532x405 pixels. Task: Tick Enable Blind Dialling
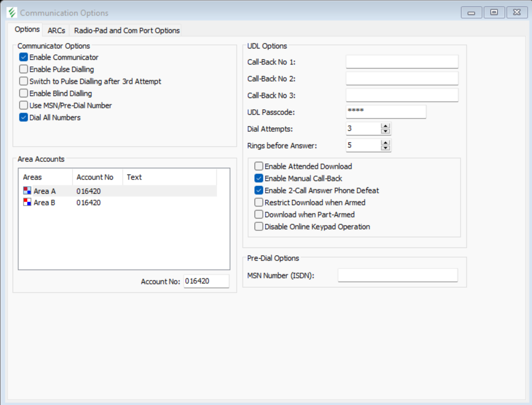[24, 93]
